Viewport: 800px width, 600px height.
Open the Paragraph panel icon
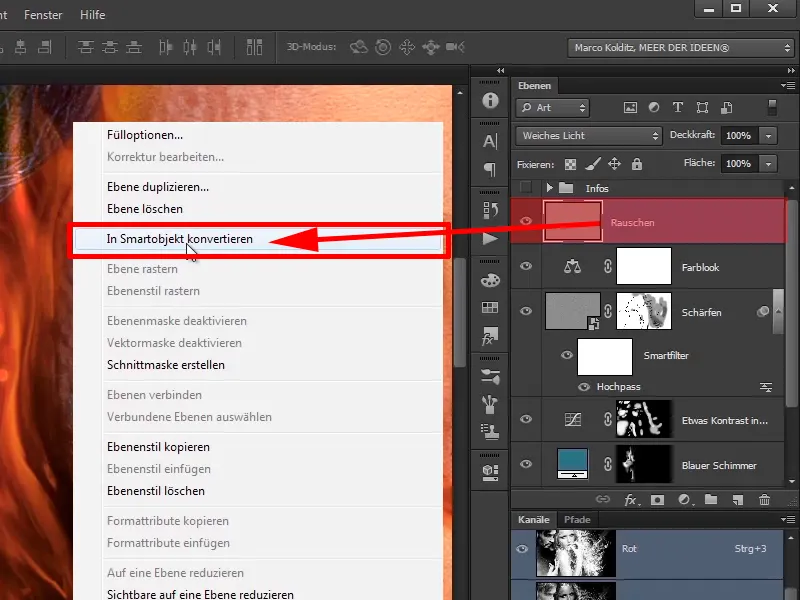point(490,169)
